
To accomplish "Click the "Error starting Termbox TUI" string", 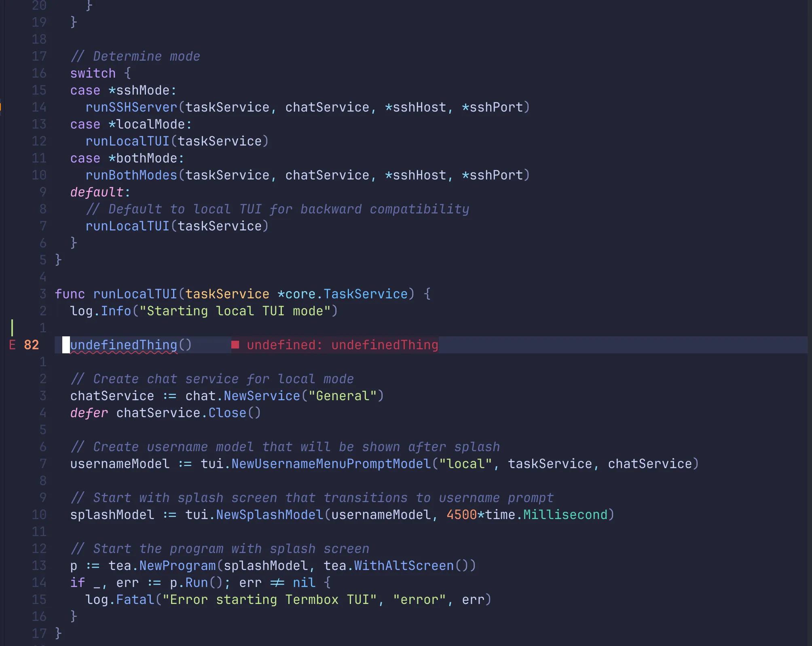I will 270,600.
